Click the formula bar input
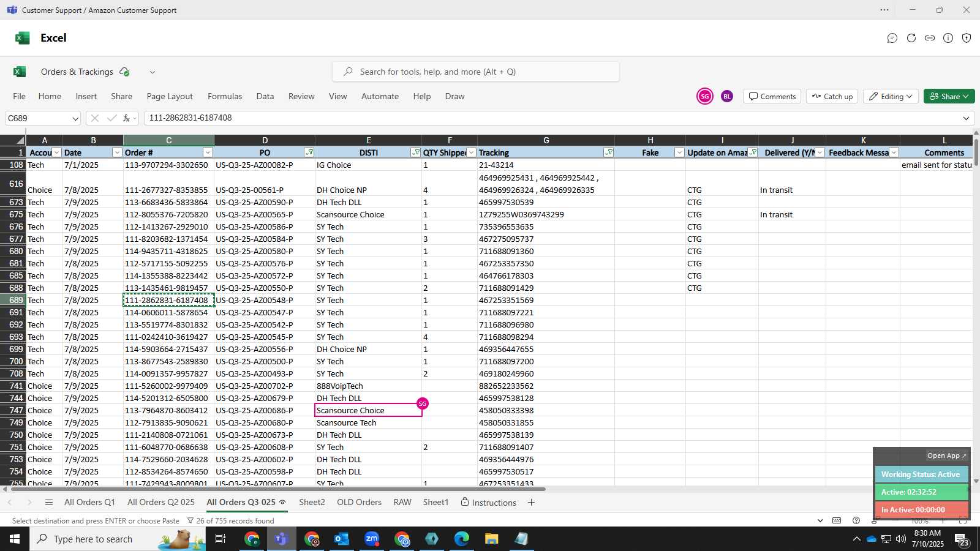 (551, 118)
